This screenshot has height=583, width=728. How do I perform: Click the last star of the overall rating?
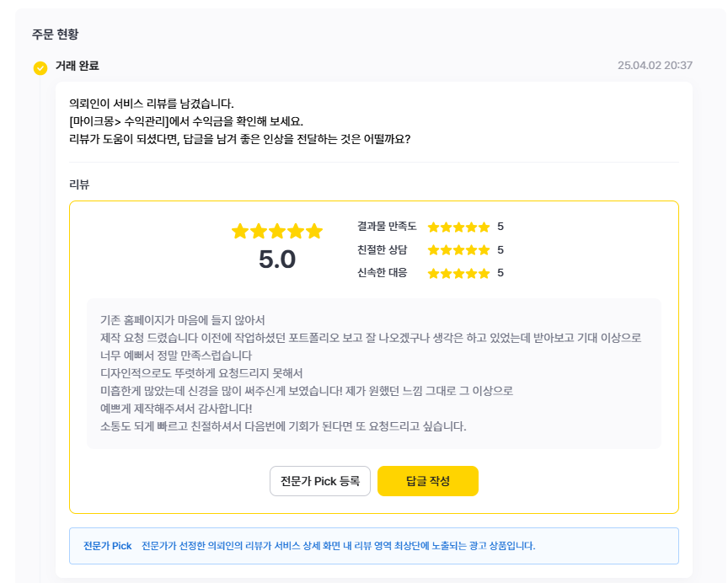click(314, 231)
